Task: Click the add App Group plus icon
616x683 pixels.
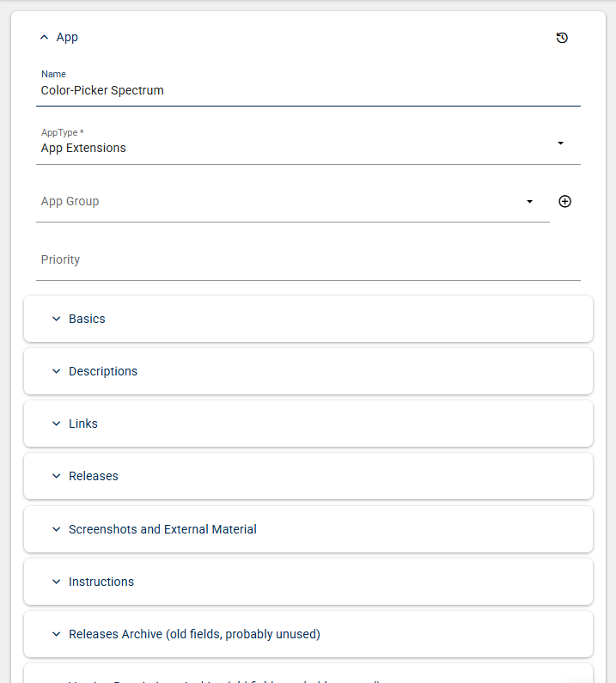Action: pos(564,201)
